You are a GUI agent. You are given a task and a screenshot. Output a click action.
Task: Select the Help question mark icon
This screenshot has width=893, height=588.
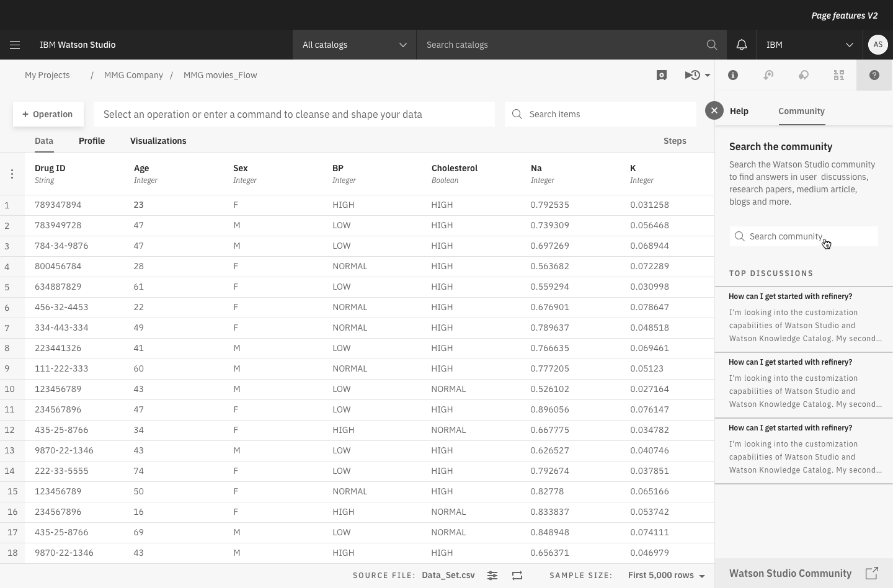[x=874, y=75]
